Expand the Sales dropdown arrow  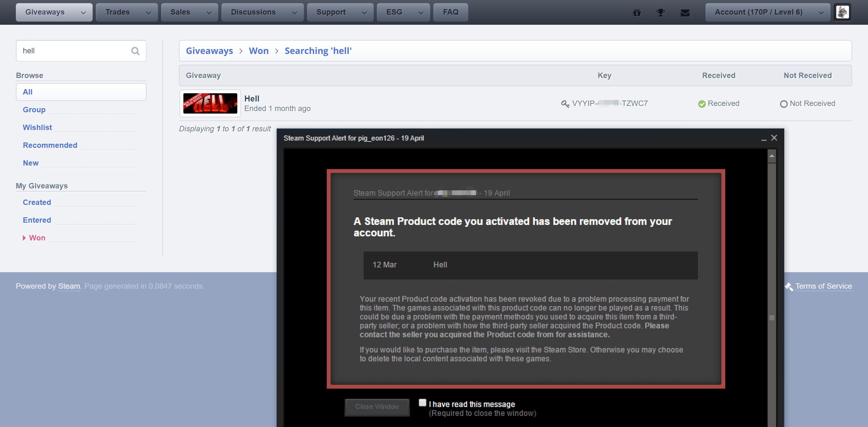(x=209, y=13)
